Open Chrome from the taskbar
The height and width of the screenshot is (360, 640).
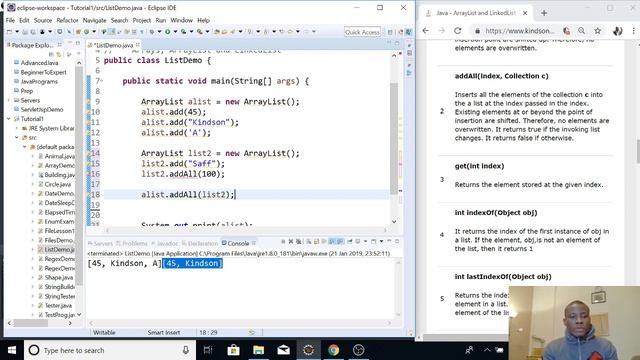point(333,350)
